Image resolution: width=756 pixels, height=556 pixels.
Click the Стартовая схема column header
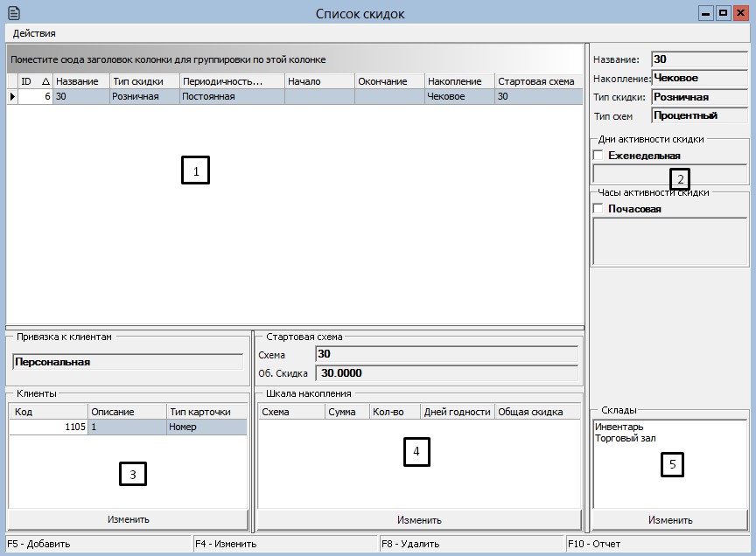pos(537,81)
